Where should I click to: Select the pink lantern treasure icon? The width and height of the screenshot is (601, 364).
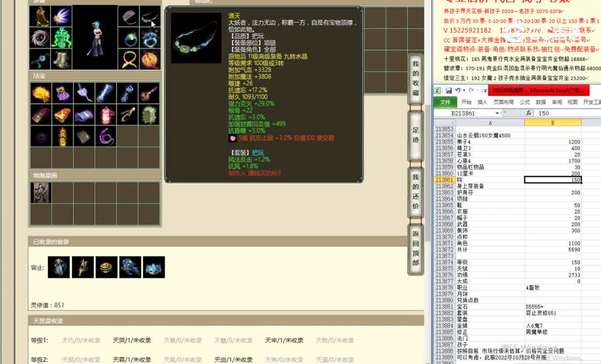tap(106, 115)
